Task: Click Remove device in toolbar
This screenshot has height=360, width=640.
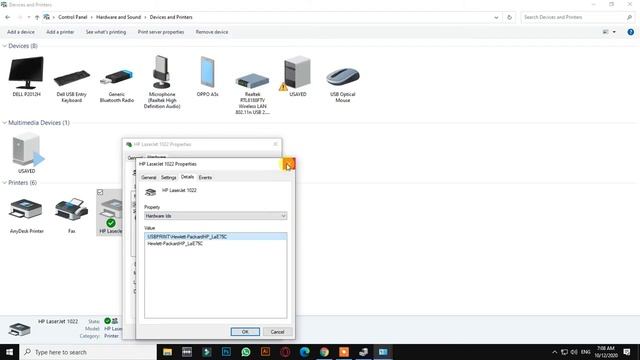Action: 212,32
